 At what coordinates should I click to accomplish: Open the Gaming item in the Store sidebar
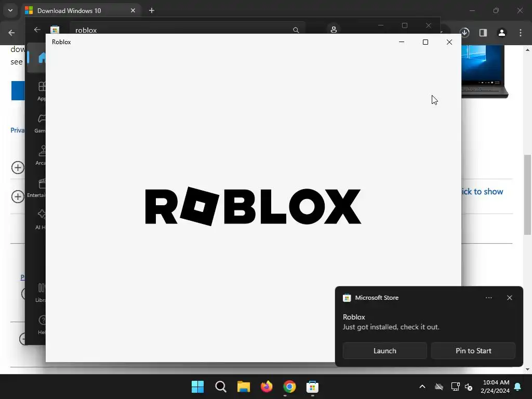point(41,123)
